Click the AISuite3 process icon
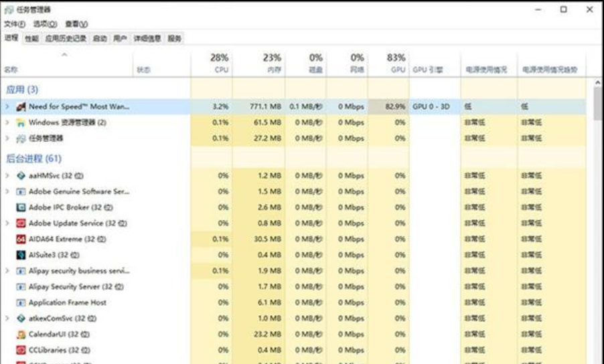604x364 pixels. tap(21, 255)
